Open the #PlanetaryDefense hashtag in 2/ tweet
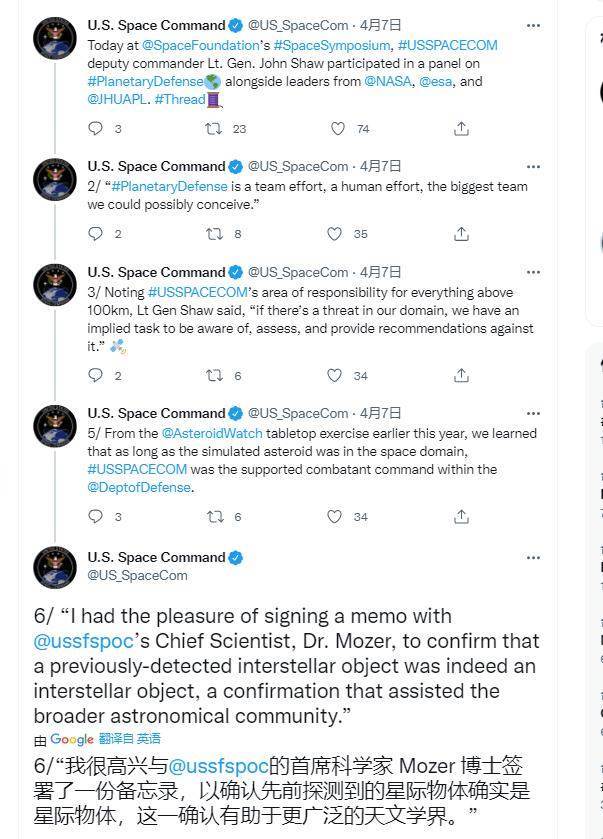603x839 pixels. click(170, 186)
